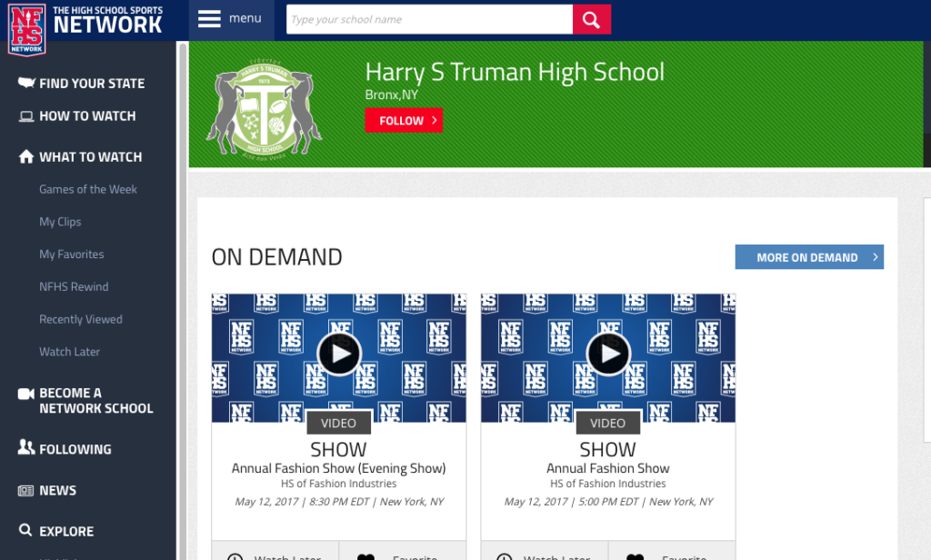The image size is (931, 560).
Task: Open the Evening Show thumbnail image
Action: [x=339, y=358]
